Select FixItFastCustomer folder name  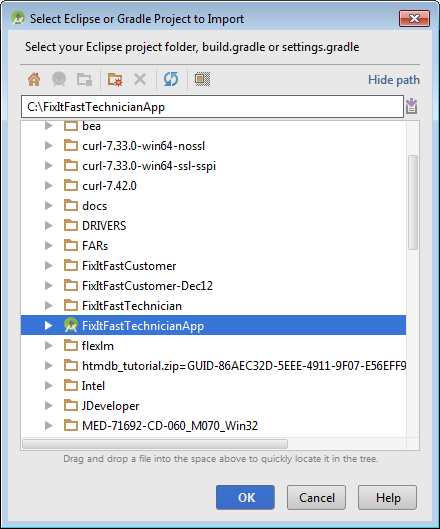129,266
